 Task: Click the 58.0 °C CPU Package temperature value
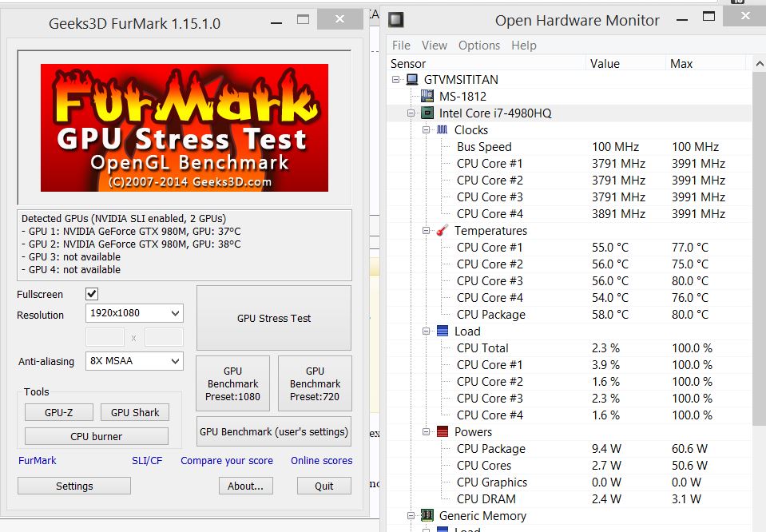pyautogui.click(x=610, y=315)
